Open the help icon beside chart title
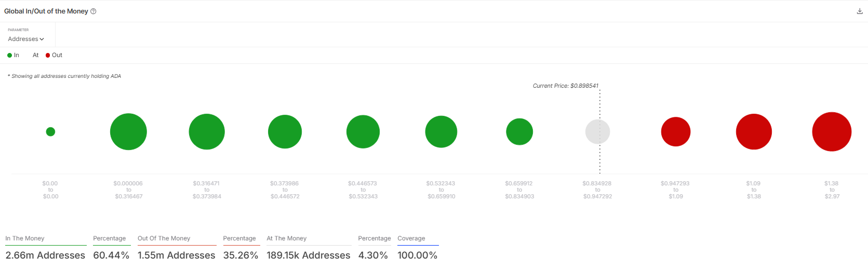Screen dimensions: 868x270 click(x=94, y=11)
